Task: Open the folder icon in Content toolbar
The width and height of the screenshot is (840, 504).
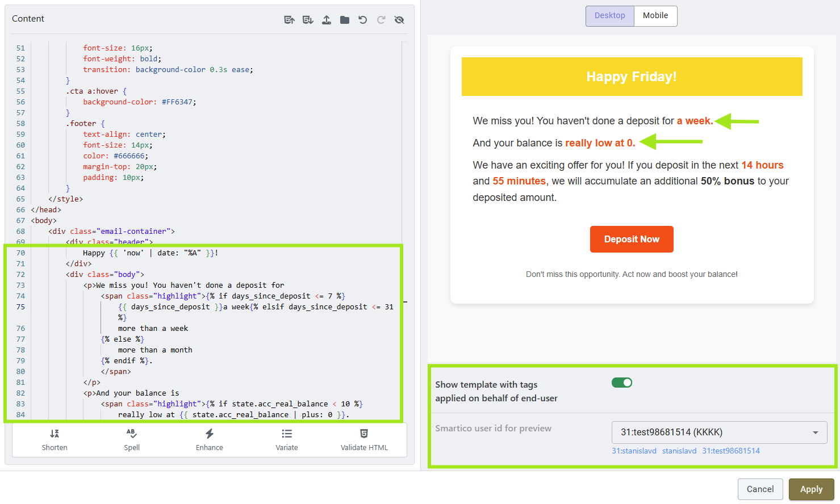Action: point(345,20)
